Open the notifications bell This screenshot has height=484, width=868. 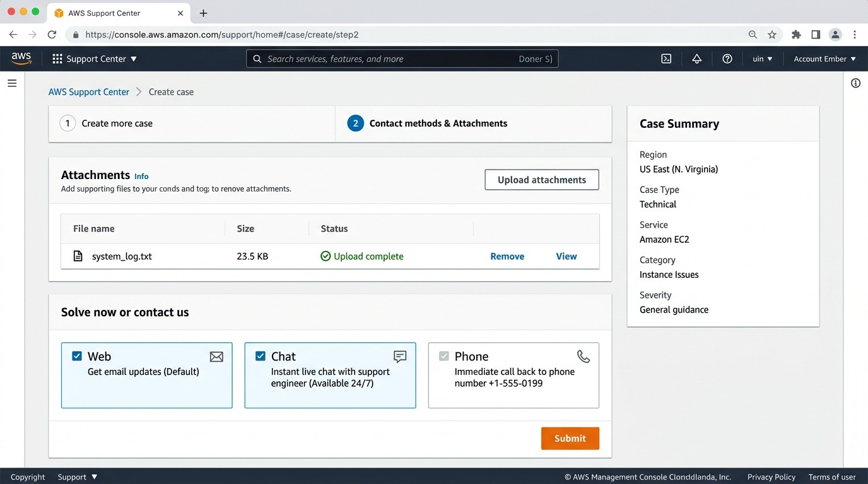(x=697, y=59)
